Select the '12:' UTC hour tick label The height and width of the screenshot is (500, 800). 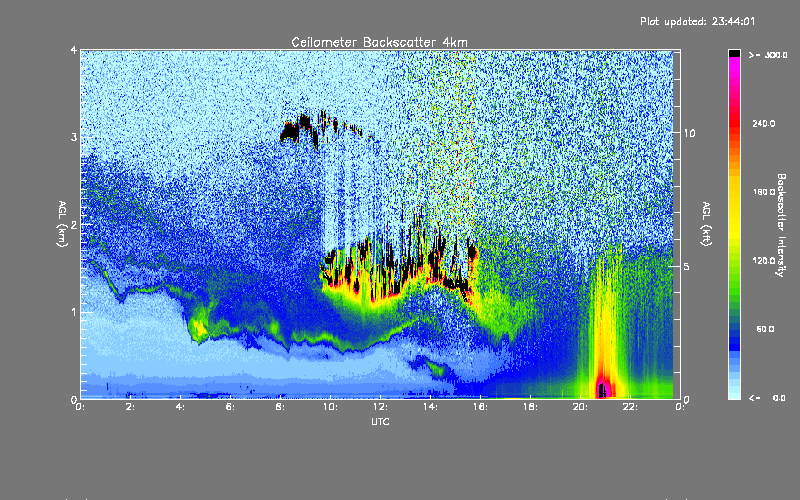click(x=380, y=407)
